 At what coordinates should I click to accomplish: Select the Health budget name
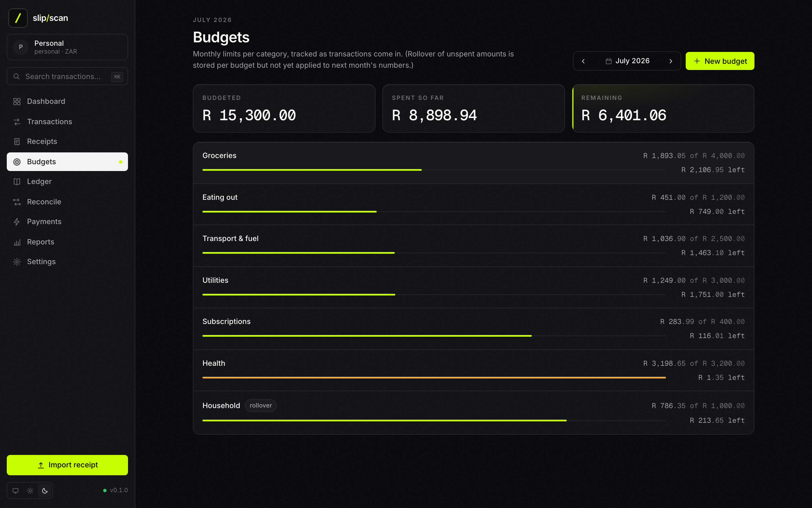(x=214, y=363)
